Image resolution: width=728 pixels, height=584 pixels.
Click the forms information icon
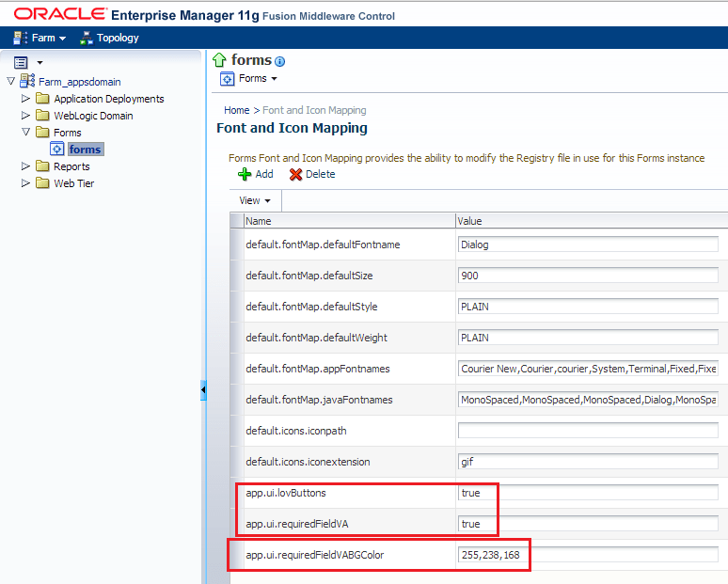(279, 61)
